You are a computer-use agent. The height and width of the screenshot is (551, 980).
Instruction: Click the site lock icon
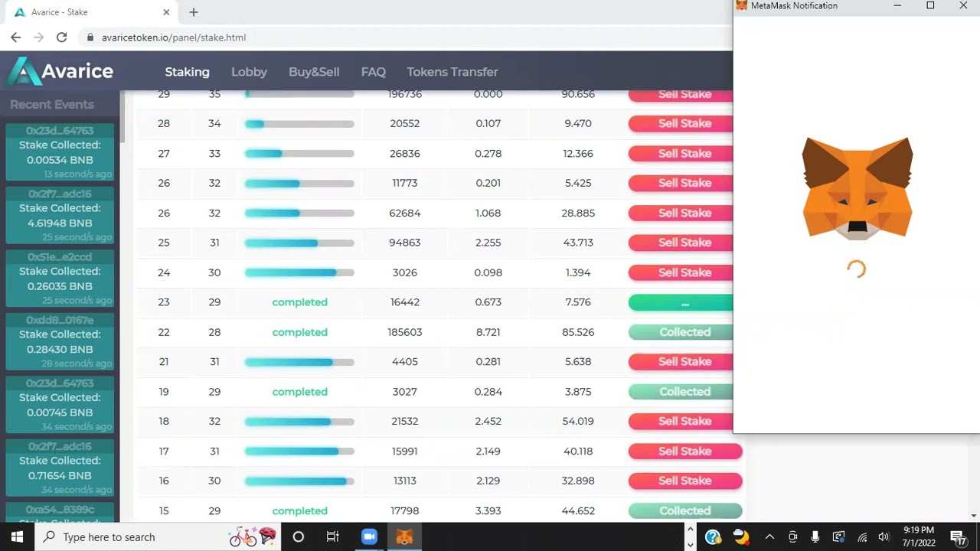[x=90, y=37]
